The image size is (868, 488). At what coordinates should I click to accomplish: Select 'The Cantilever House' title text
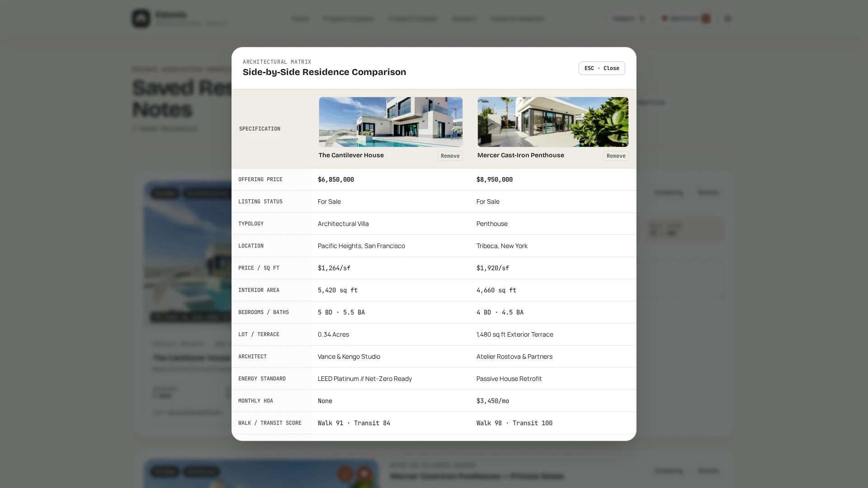point(351,155)
